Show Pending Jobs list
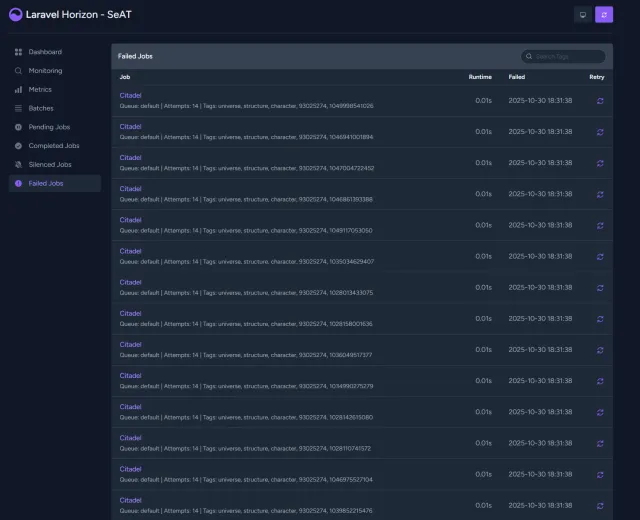Screen dimensions: 640x520 click(x=49, y=127)
